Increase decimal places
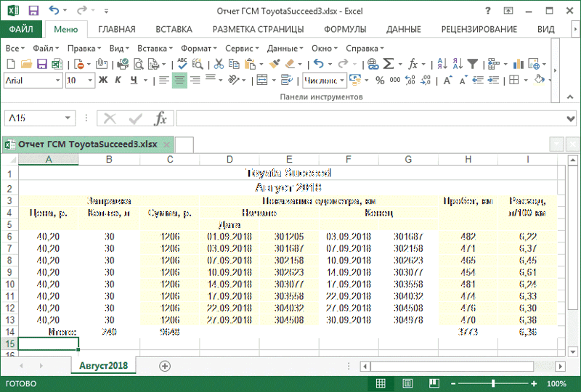Screen dimensions: 581x392 click(410, 80)
